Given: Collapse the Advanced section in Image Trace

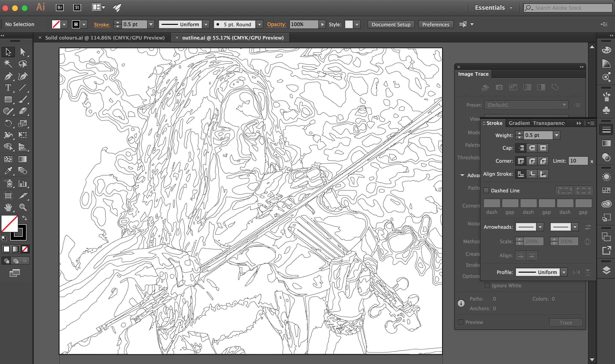Looking at the screenshot, I should pos(462,175).
